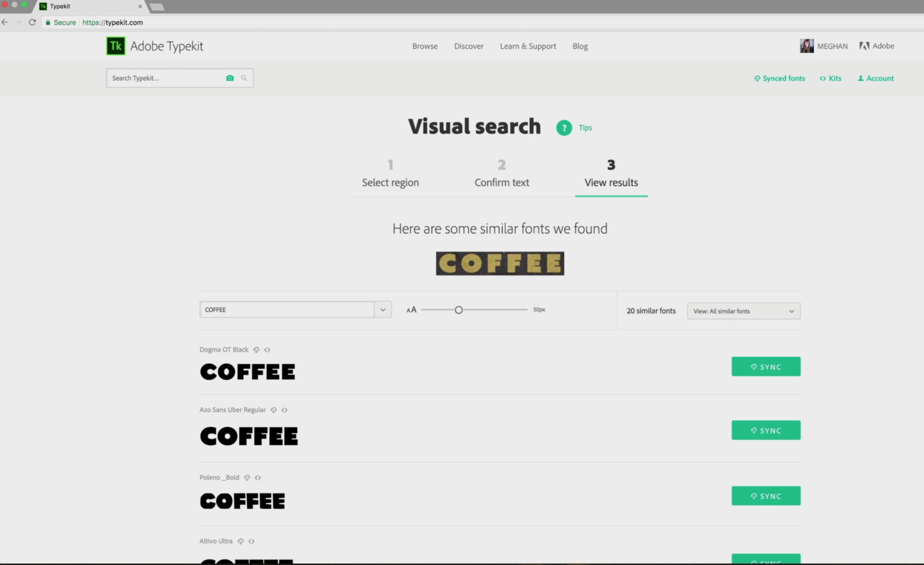This screenshot has height=565, width=924.
Task: Open visual search camera icon in search box
Action: pyautogui.click(x=230, y=78)
